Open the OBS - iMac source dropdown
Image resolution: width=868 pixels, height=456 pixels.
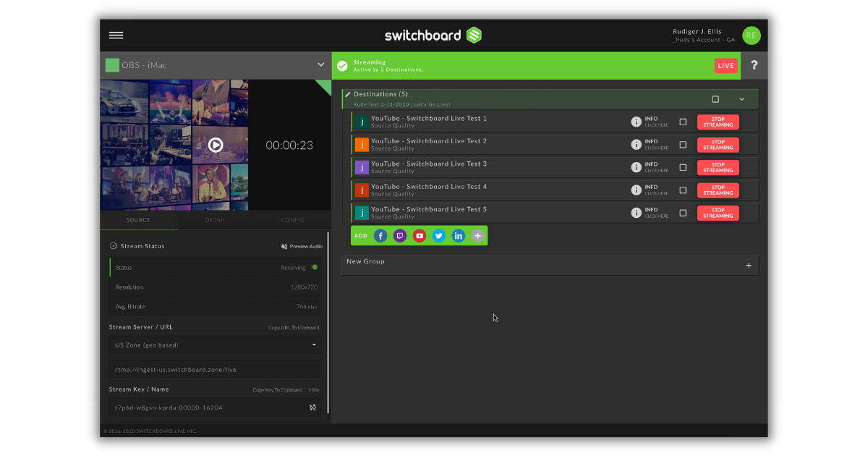[x=320, y=64]
